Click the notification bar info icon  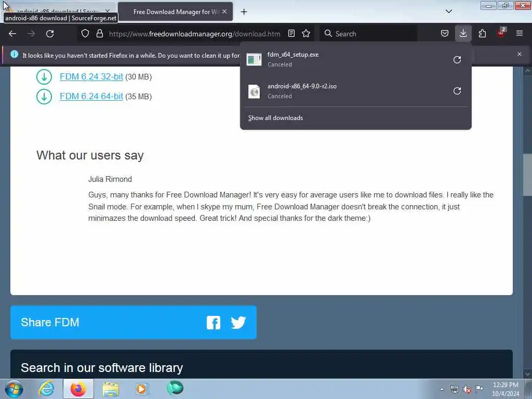tap(14, 54)
